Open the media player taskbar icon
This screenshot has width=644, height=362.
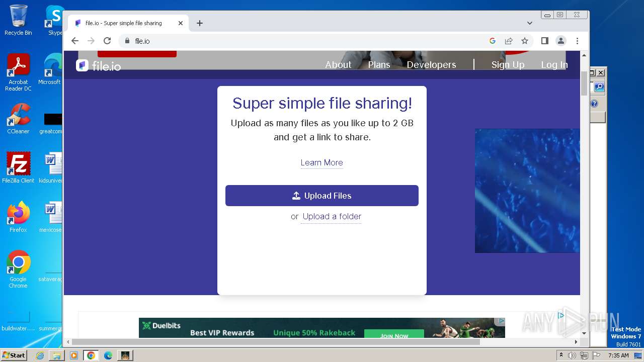pyautogui.click(x=74, y=355)
